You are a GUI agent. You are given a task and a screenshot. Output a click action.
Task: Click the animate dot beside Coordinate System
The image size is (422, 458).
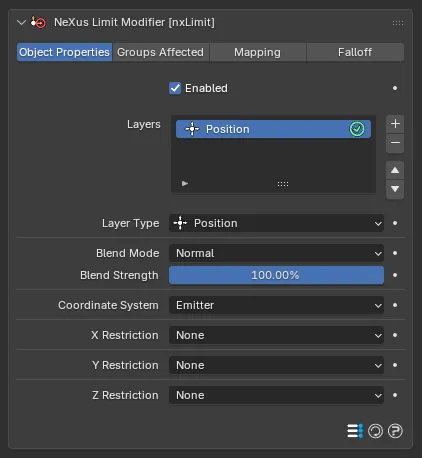395,305
